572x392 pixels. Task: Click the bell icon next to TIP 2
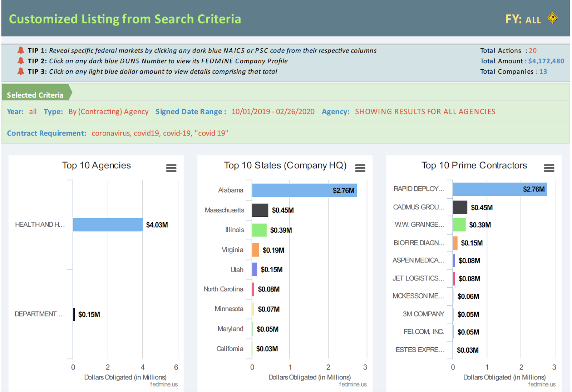point(21,61)
